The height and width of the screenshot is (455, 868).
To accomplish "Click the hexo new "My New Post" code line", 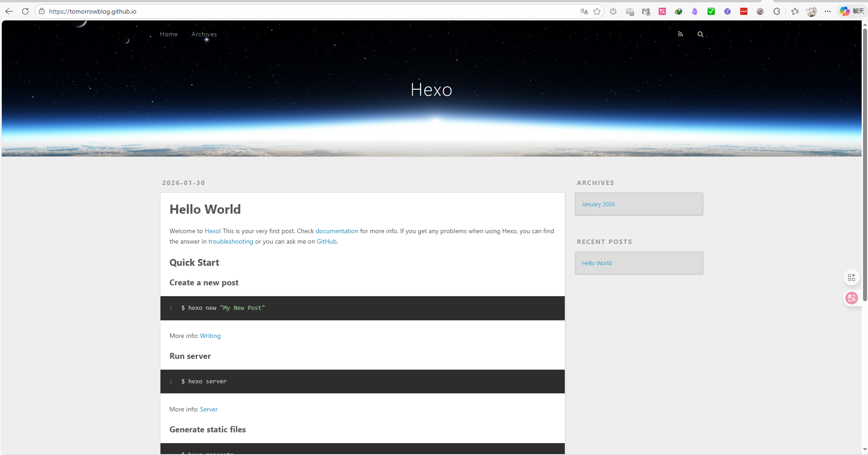I will (223, 308).
